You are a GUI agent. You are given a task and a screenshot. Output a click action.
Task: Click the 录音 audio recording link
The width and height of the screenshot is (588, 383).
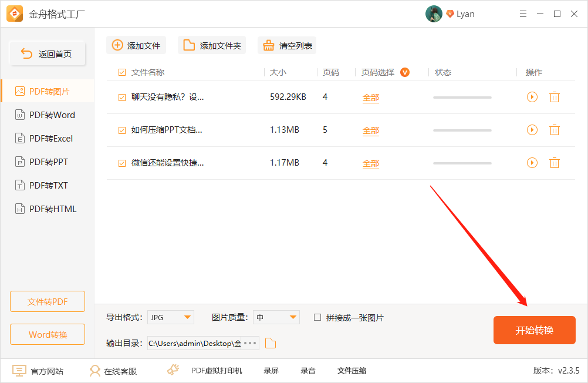point(308,371)
